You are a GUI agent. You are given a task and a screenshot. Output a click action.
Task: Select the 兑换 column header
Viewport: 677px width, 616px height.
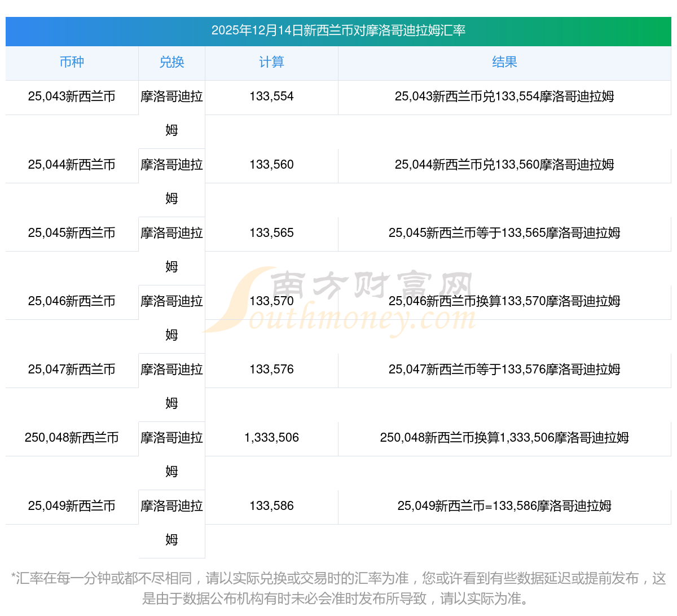(x=172, y=62)
